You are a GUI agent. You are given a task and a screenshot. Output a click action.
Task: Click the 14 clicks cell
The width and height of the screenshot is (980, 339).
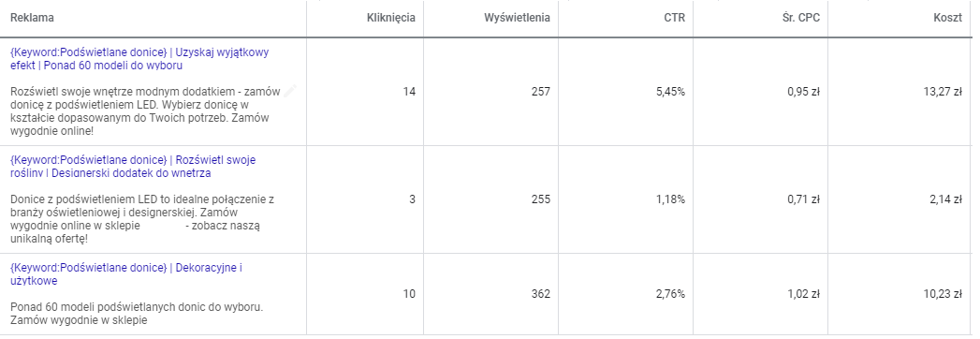tap(409, 92)
